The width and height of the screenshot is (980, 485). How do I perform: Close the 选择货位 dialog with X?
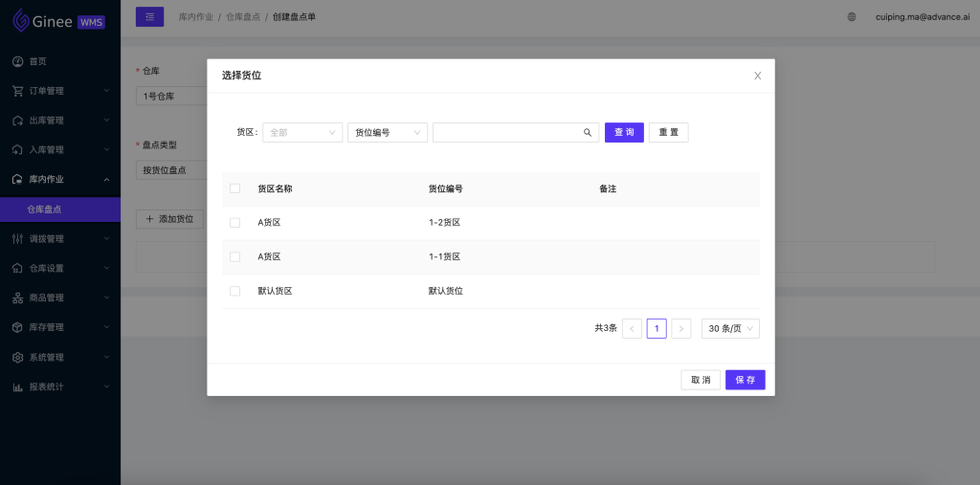758,76
